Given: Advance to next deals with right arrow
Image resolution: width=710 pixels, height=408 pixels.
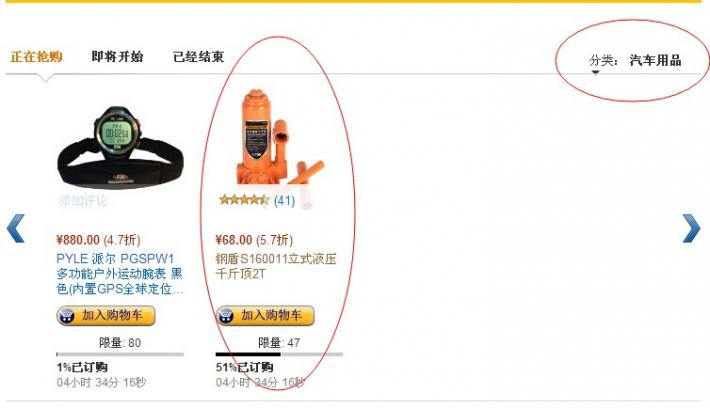Looking at the screenshot, I should tap(691, 228).
